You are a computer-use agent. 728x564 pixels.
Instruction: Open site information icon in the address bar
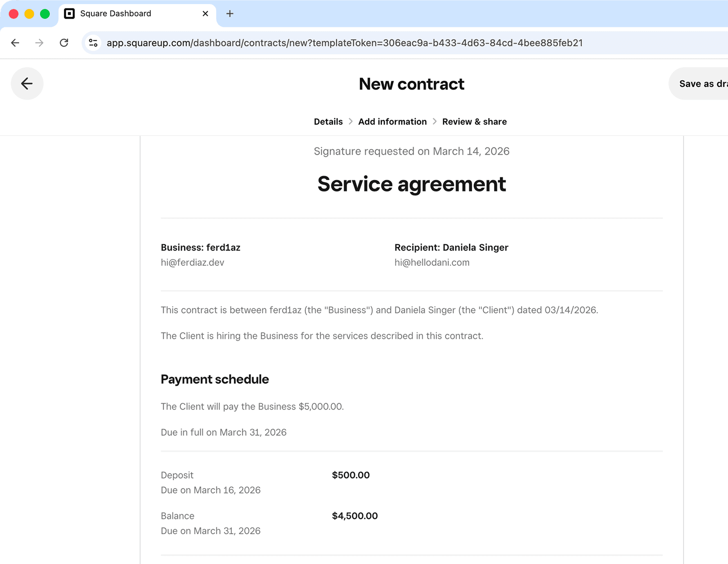coord(92,42)
